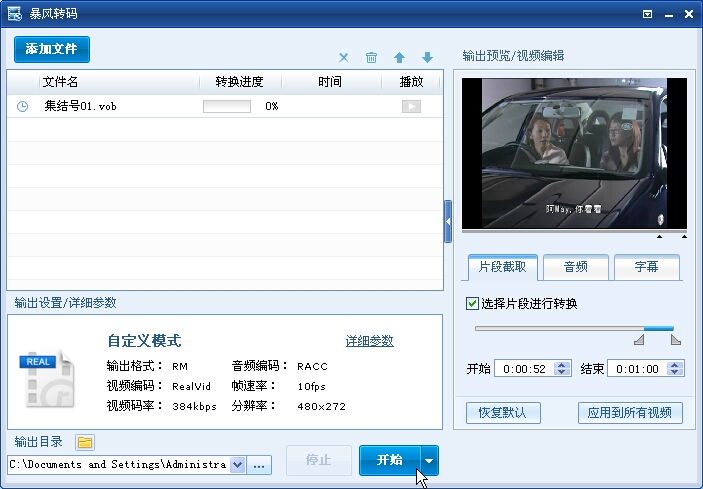Viewport: 703px width, 489px height.
Task: Click the clip start marker triangle
Action: click(639, 340)
